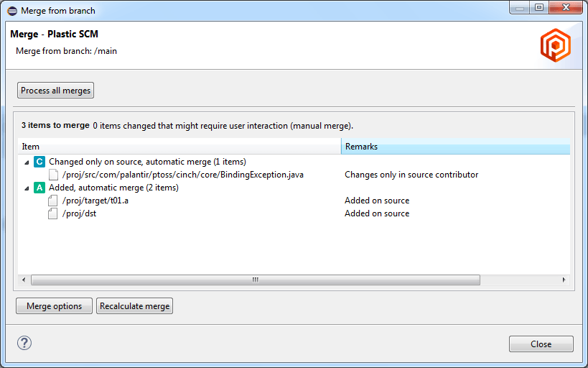
Task: Click the horizontal scrollbar thumb
Action: [x=256, y=280]
